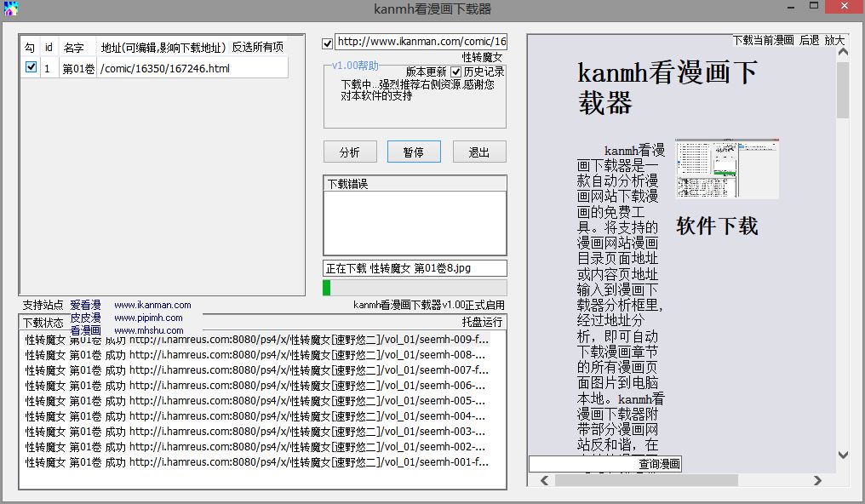Disable the checkbox beside the URL field

coord(326,41)
